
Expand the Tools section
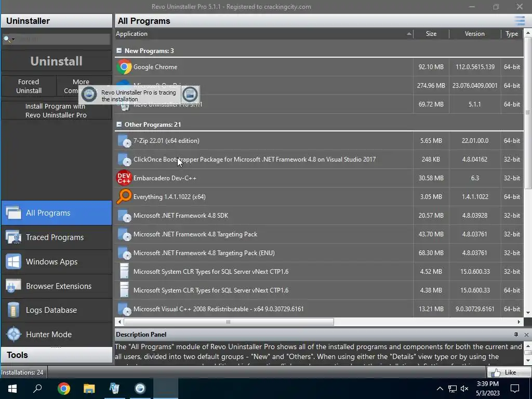(x=56, y=355)
